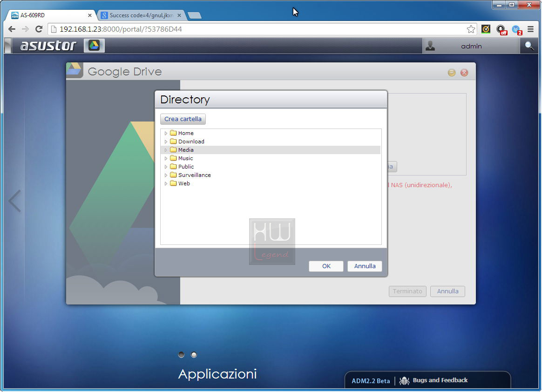This screenshot has height=392, width=542.
Task: Expand the Download folder tree node
Action: tap(166, 142)
